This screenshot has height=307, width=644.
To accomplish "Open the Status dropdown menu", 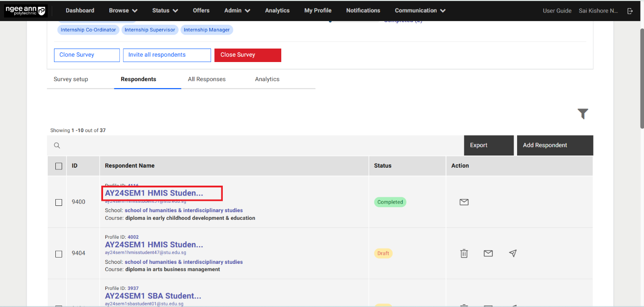I will click(165, 10).
